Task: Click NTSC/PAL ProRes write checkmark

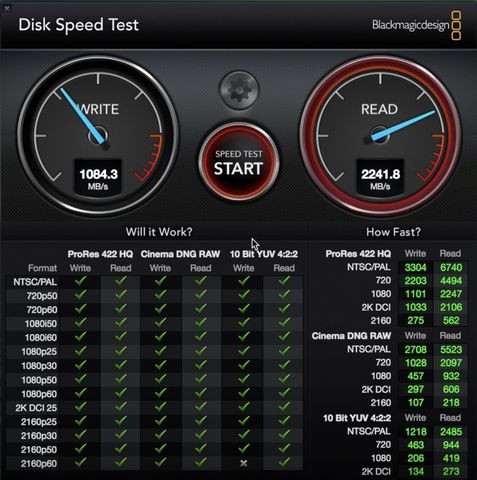Action: (80, 281)
